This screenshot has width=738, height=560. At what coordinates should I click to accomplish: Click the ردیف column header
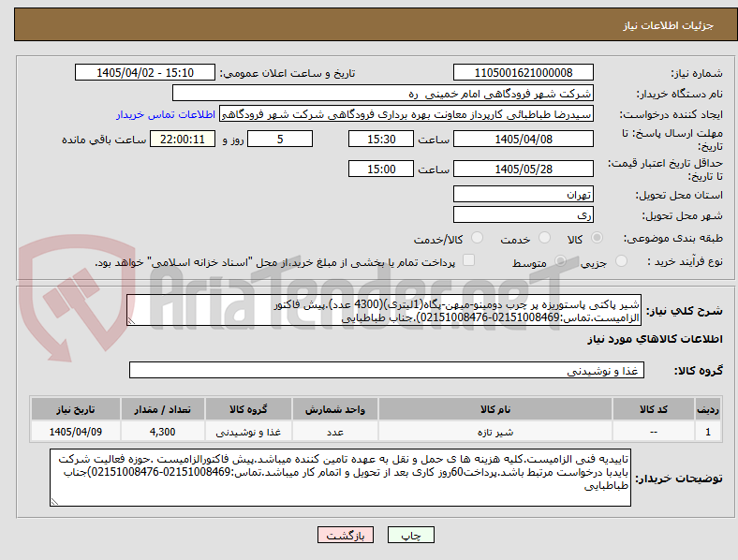[707, 409]
